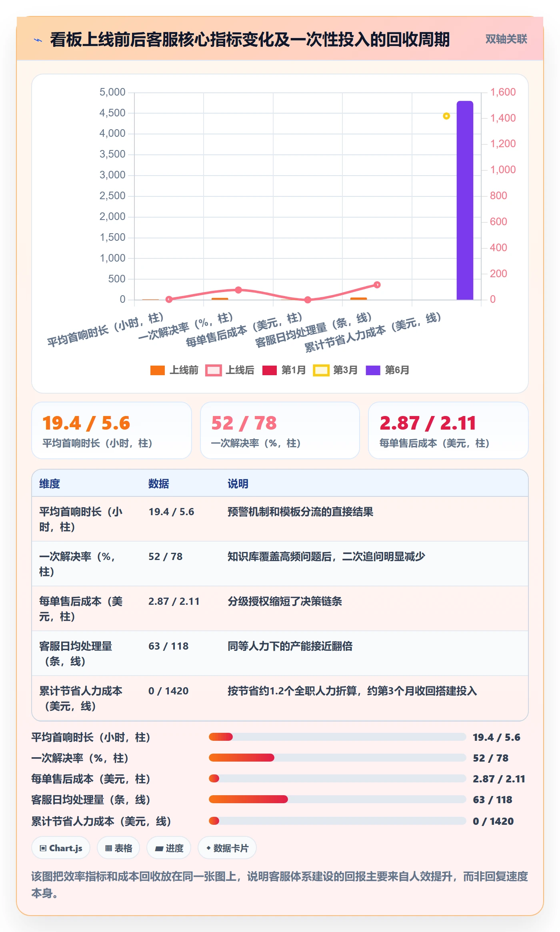
Task: Click the 5,000 left axis label
Action: tap(112, 92)
